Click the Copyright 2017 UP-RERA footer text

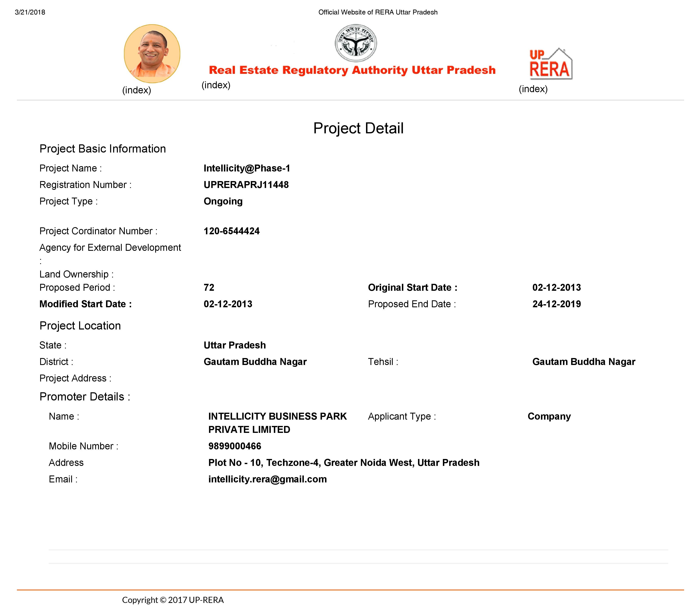173,600
